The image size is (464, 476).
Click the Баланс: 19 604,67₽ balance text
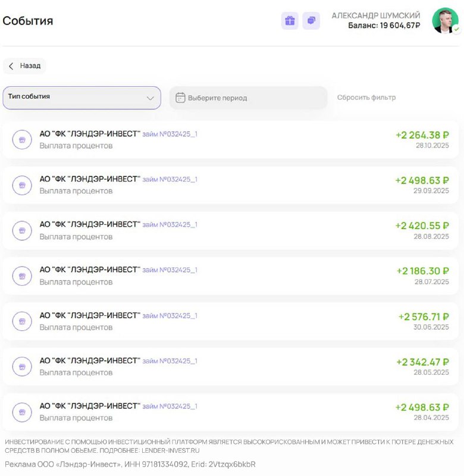(x=384, y=26)
